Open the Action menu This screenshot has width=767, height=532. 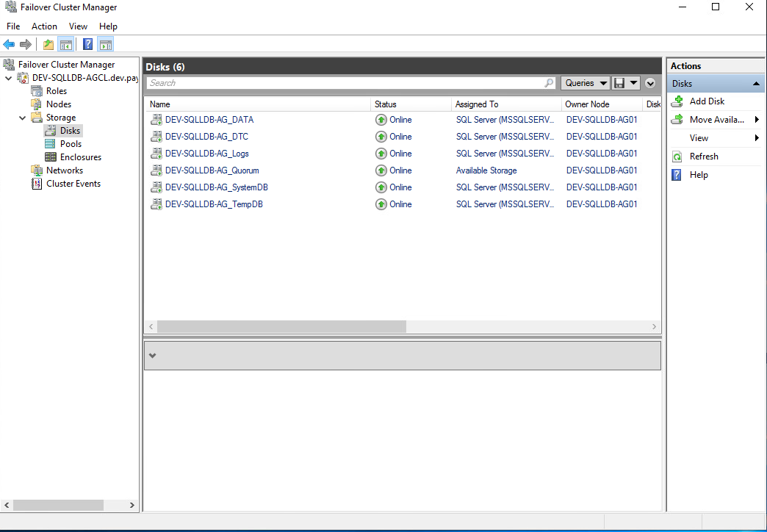44,26
